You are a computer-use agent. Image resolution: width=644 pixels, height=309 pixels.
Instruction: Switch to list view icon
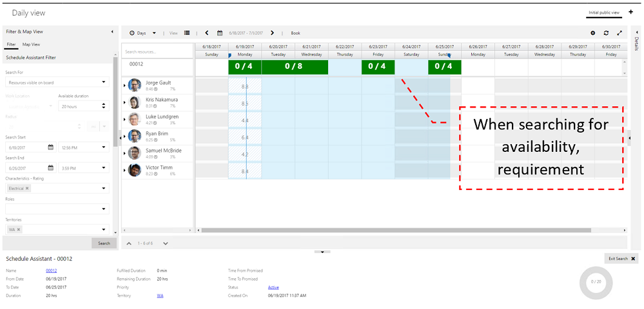pyautogui.click(x=187, y=33)
